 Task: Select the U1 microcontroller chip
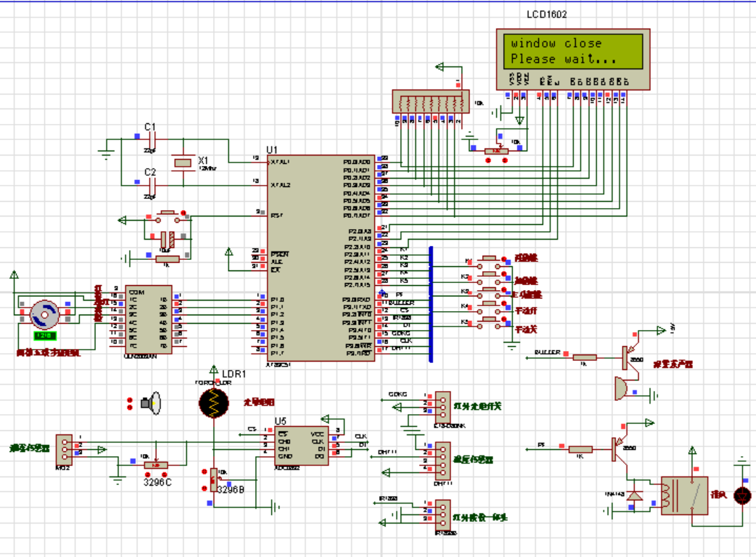pyautogui.click(x=321, y=258)
